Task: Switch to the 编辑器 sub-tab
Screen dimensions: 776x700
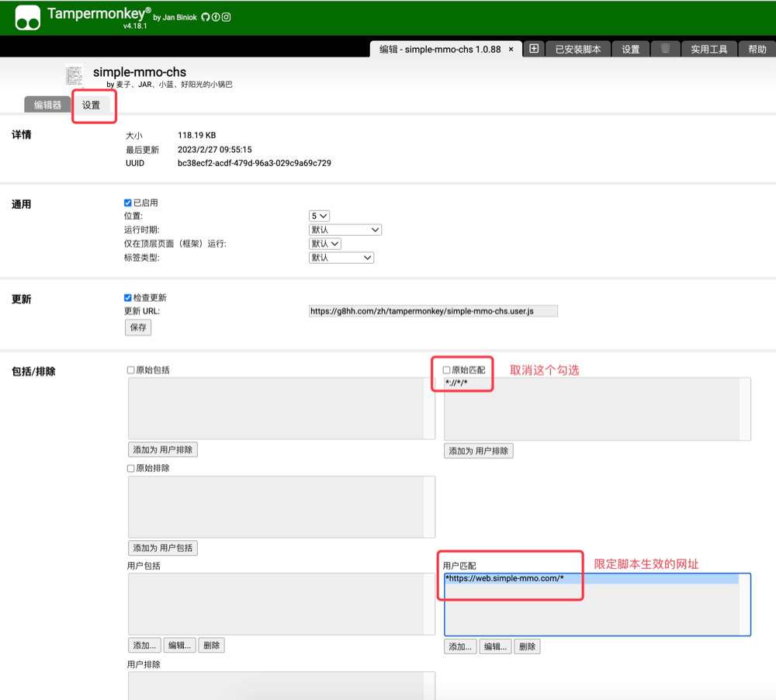Action: click(x=47, y=105)
